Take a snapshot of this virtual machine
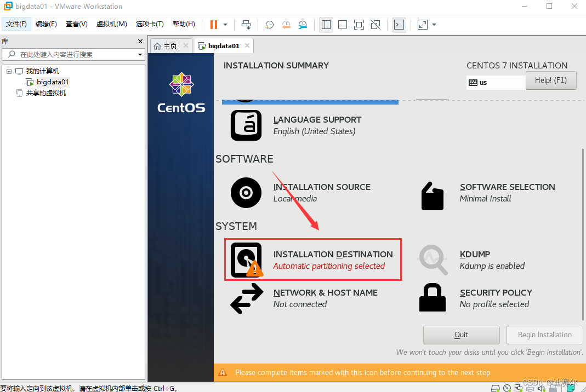Viewport: 586px width, 392px height. tap(269, 25)
